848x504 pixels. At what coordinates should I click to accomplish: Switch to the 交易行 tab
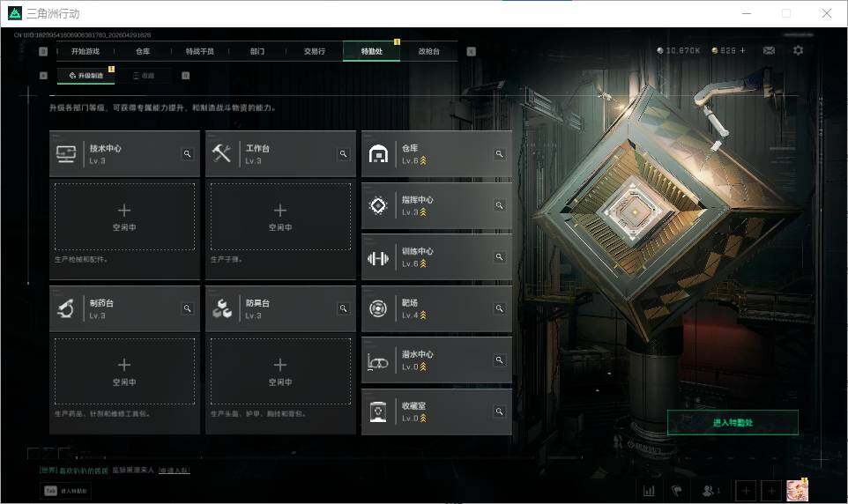point(314,51)
